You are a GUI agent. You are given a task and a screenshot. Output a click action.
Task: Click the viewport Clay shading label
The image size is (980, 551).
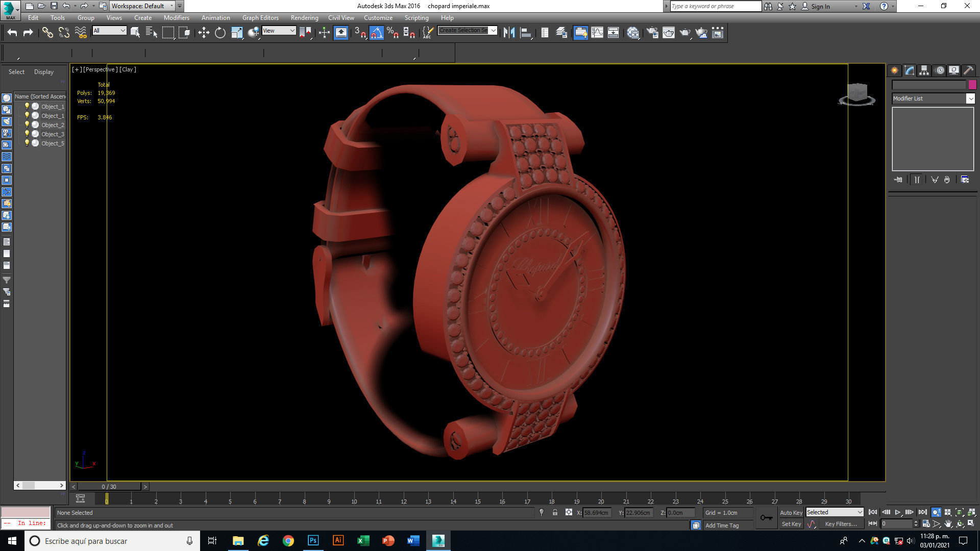pos(128,69)
